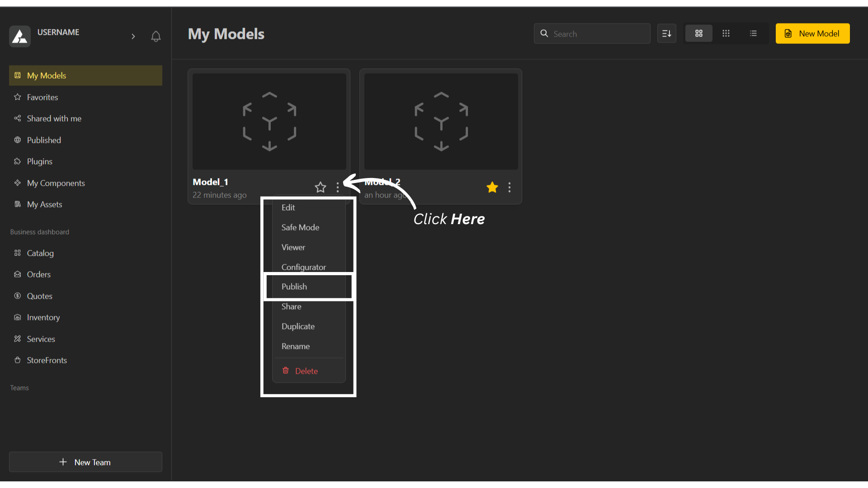Image resolution: width=868 pixels, height=488 pixels.
Task: Open the Plugins sidebar item
Action: (39, 161)
